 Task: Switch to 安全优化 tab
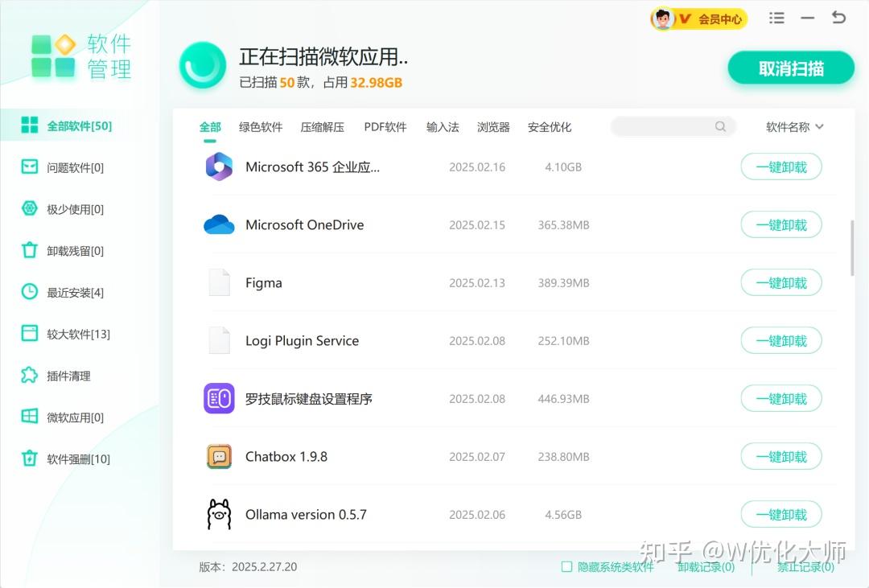550,127
